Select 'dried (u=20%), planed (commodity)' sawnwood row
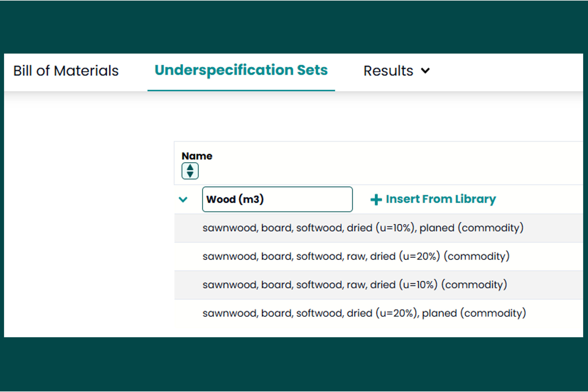This screenshot has height=392, width=588. (378, 313)
